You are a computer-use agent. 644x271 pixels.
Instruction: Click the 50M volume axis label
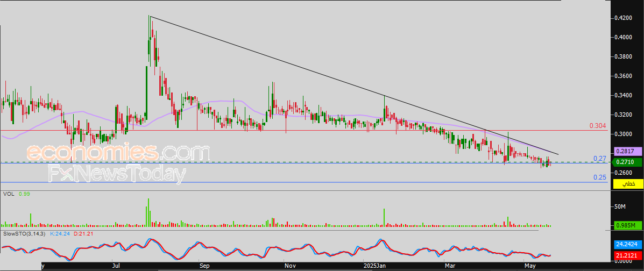(620, 207)
